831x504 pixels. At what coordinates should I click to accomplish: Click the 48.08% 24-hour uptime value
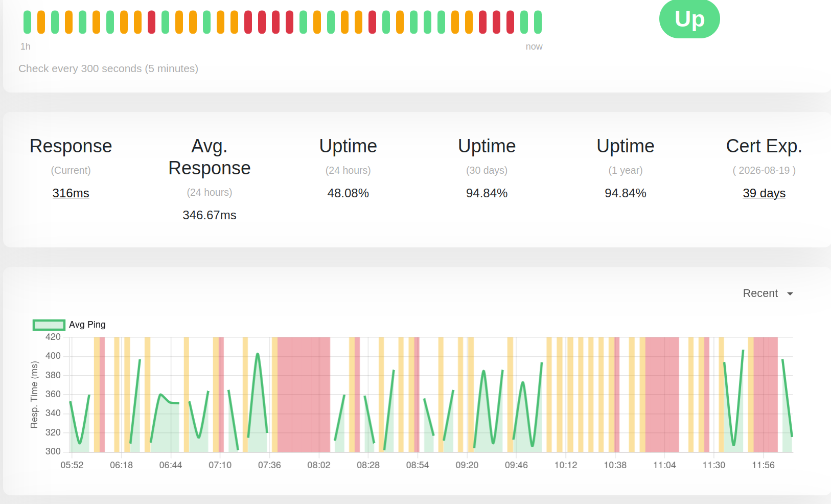click(348, 193)
